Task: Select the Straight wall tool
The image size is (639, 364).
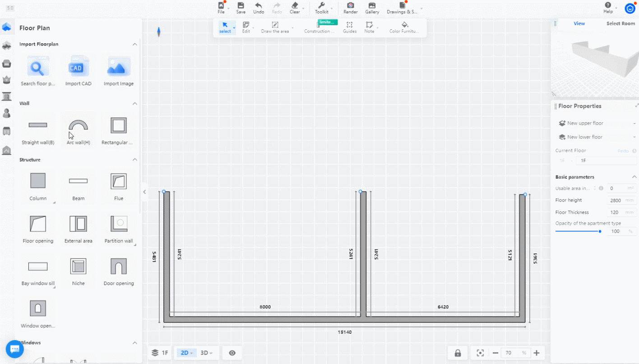Action: (38, 126)
